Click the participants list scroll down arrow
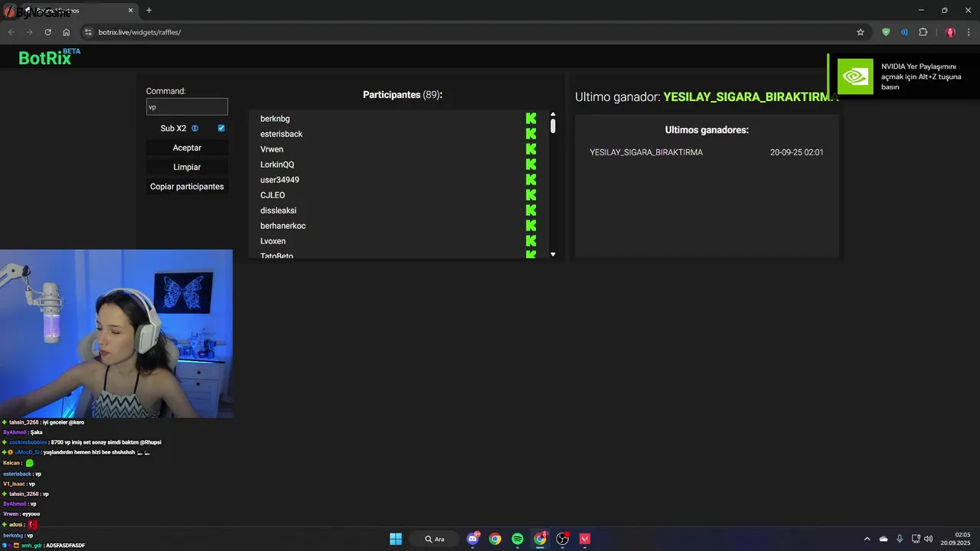The image size is (980, 551). (x=553, y=255)
